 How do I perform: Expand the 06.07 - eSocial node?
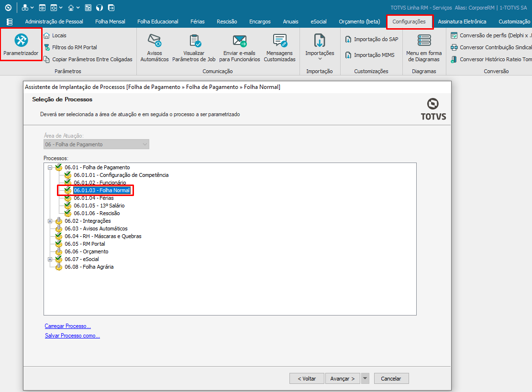point(50,260)
